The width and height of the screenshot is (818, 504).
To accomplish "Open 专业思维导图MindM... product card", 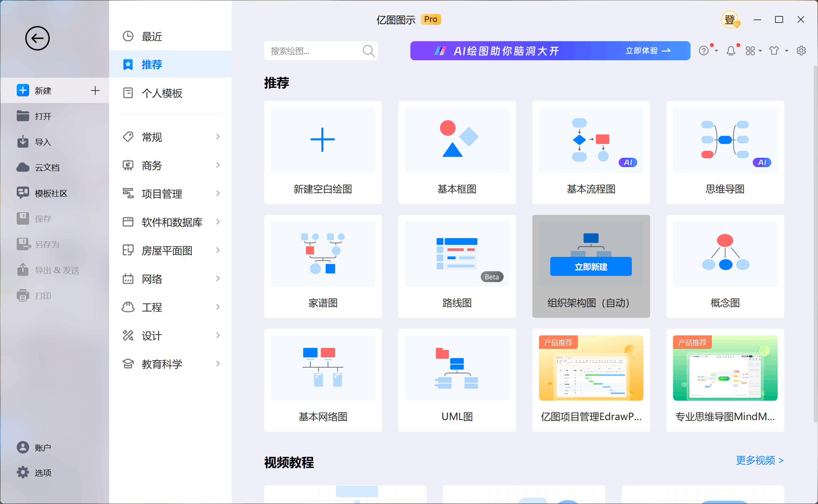I will (x=725, y=380).
